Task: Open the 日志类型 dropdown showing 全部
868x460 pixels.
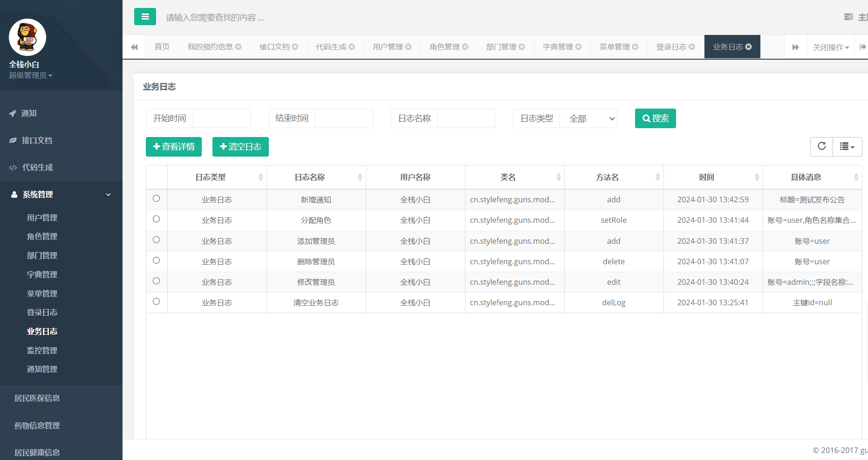Action: 589,118
